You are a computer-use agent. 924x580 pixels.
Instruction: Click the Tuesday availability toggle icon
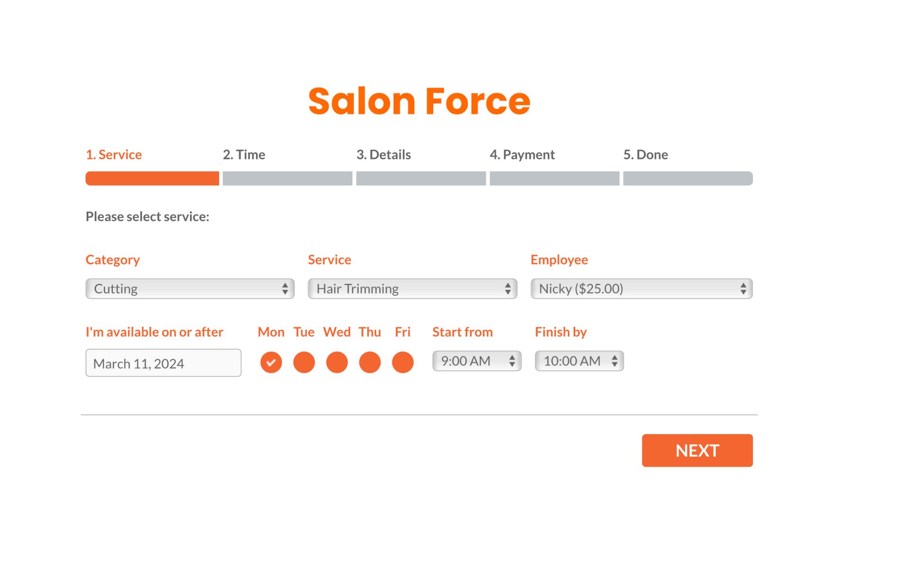click(303, 361)
